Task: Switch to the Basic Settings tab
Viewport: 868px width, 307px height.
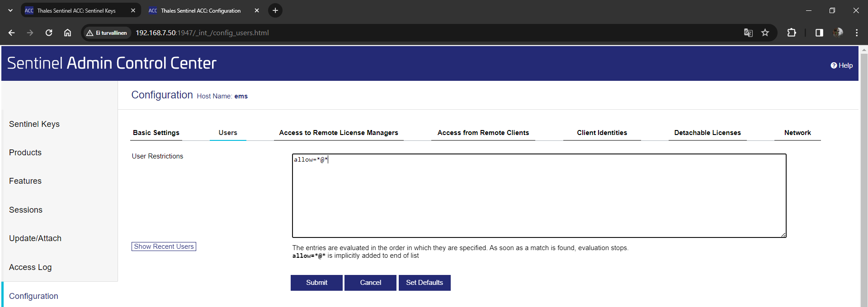Action: click(156, 133)
